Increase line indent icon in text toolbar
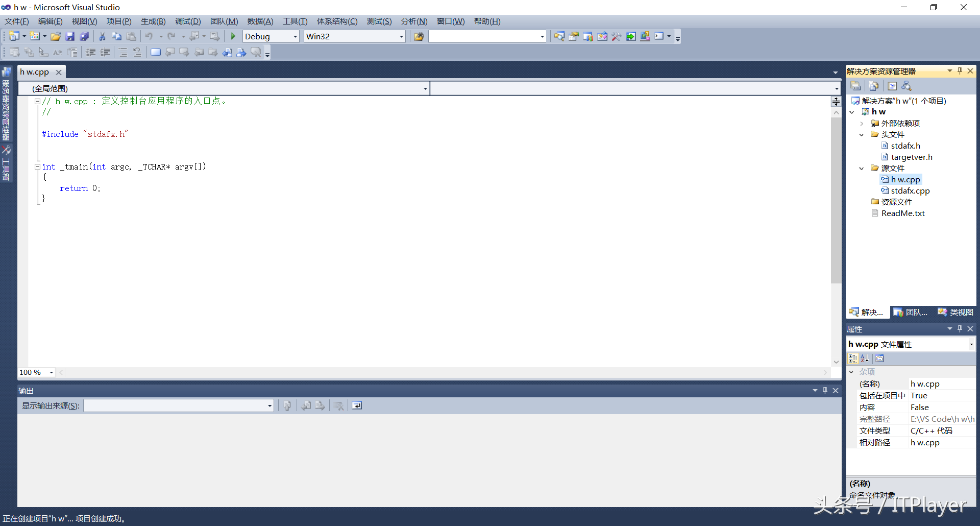 (x=105, y=52)
